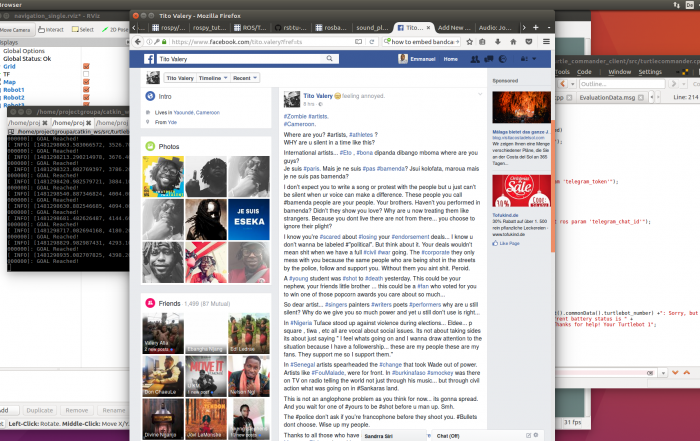Uncheck the Grid display checkbox
Screen dimensions: 700x441
pos(86,66)
